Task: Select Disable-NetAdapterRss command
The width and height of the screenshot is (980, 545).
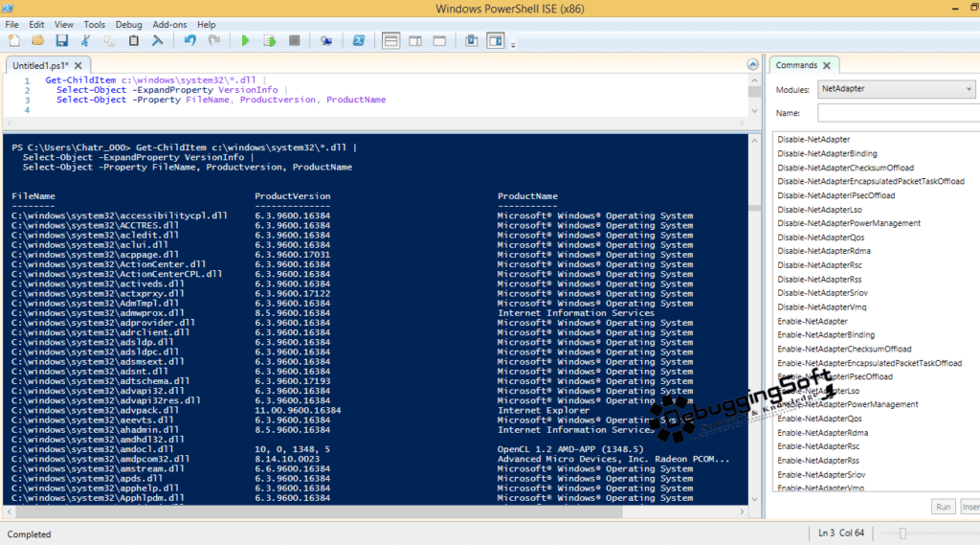Action: (819, 279)
